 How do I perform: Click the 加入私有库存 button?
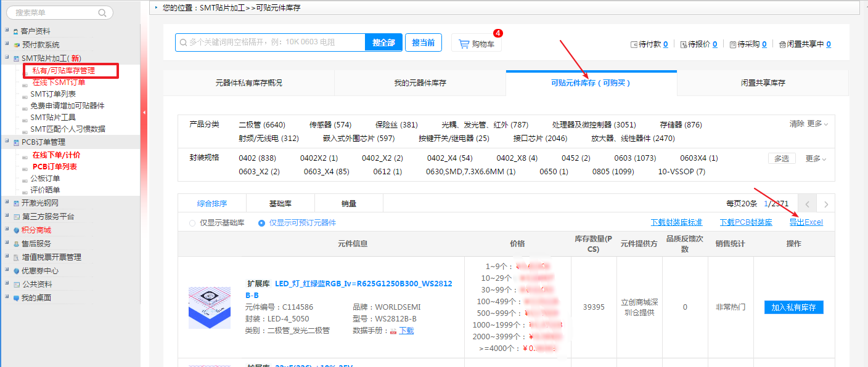(x=793, y=307)
